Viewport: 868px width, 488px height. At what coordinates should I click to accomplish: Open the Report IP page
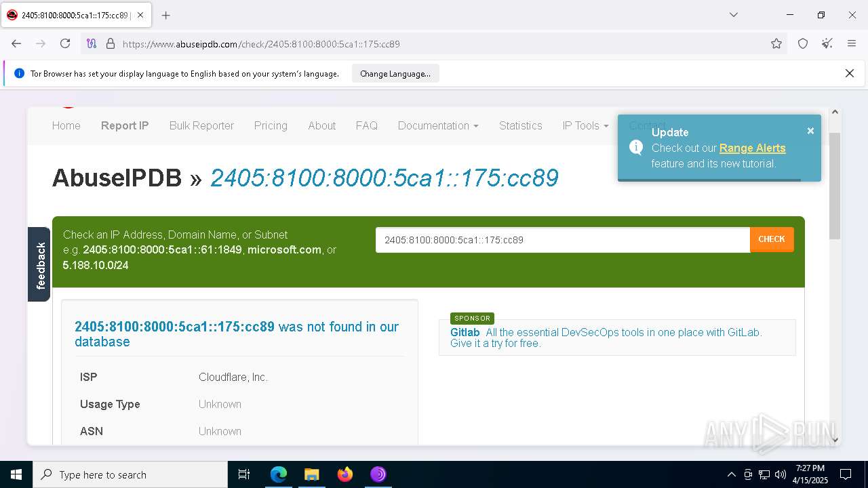tap(125, 125)
